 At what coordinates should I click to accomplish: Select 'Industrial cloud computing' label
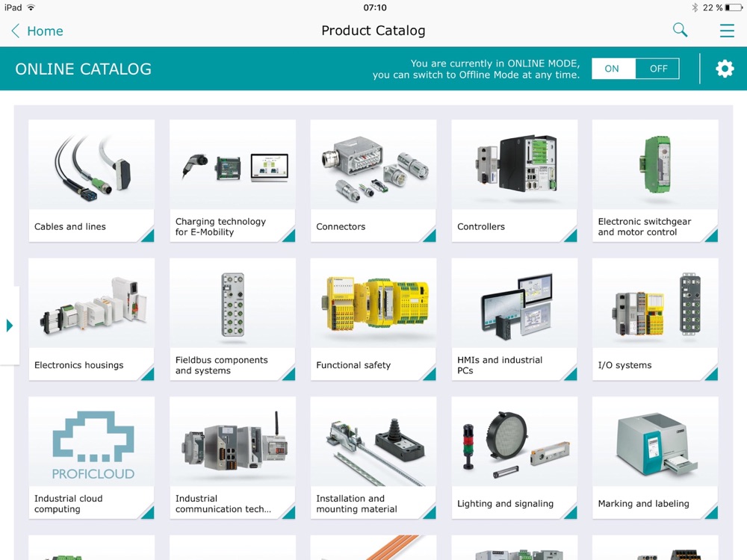pyautogui.click(x=68, y=504)
